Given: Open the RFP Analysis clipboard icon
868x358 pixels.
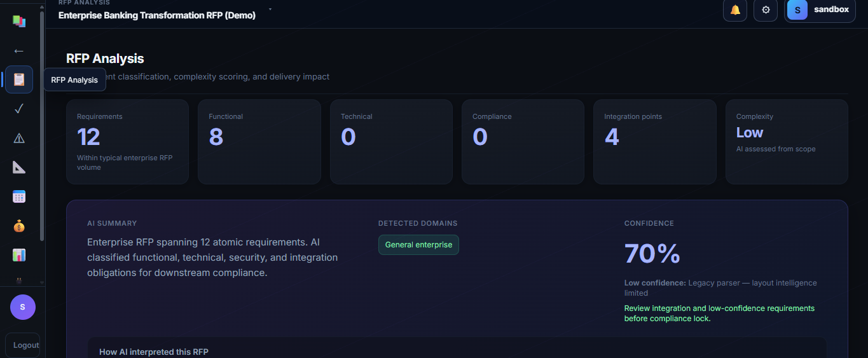Looking at the screenshot, I should point(19,79).
